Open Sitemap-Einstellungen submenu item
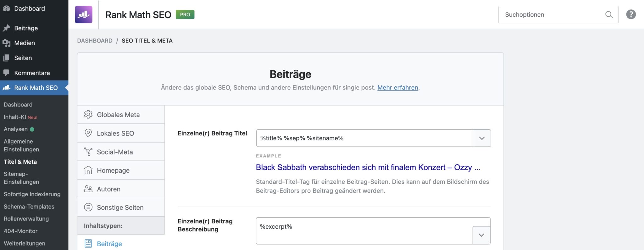The height and width of the screenshot is (250, 644). pos(21,178)
